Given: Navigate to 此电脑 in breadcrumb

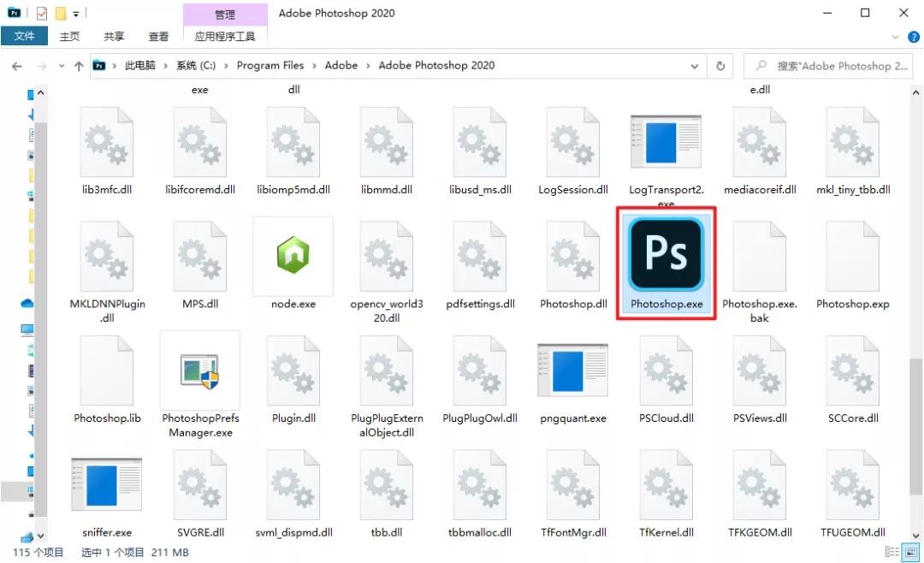Looking at the screenshot, I should [x=139, y=65].
